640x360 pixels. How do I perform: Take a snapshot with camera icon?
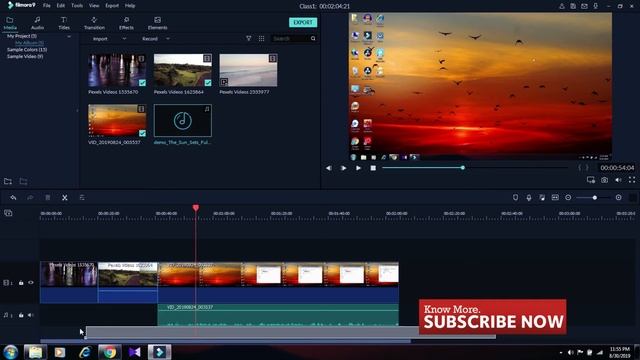click(604, 180)
